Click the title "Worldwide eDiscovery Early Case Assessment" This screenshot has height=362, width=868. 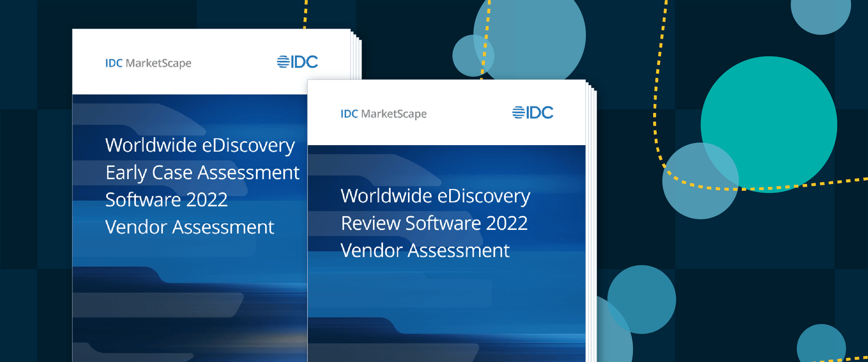tap(202, 159)
